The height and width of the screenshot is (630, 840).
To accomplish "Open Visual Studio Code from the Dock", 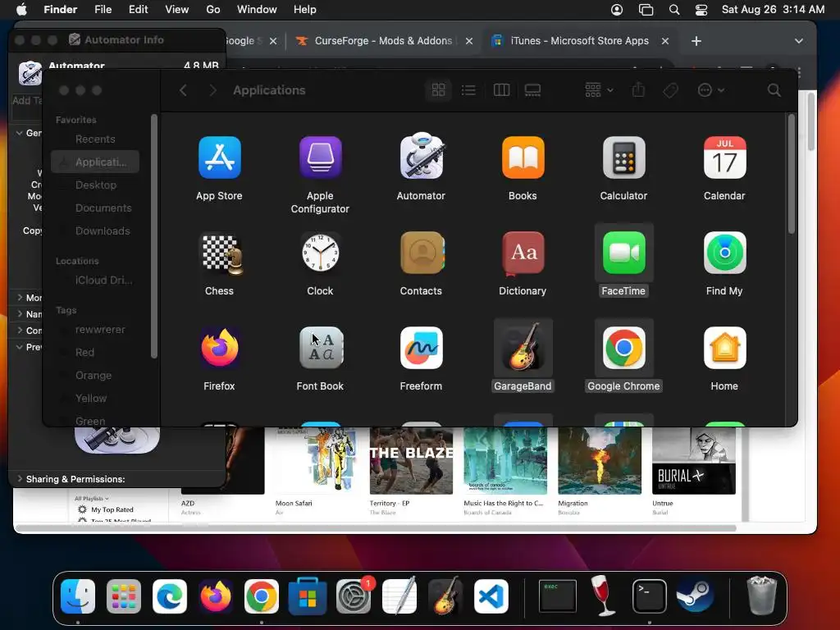I will 491,596.
